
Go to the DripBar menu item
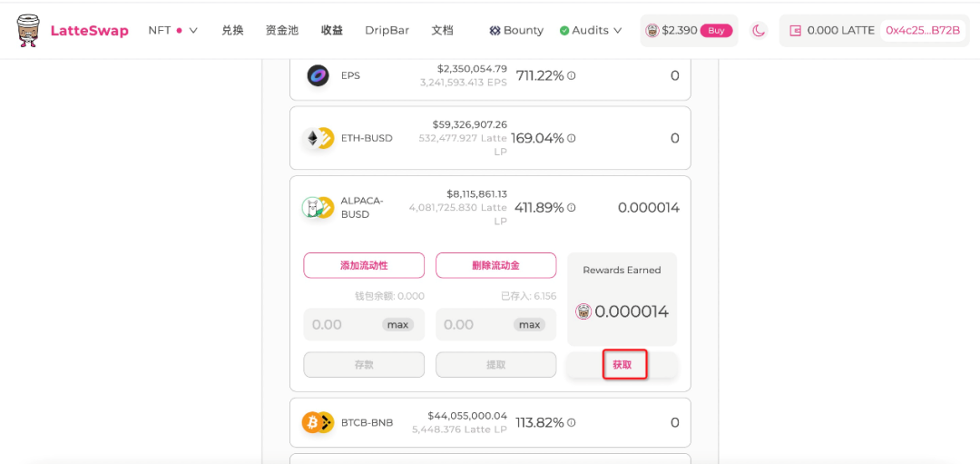[x=387, y=30]
